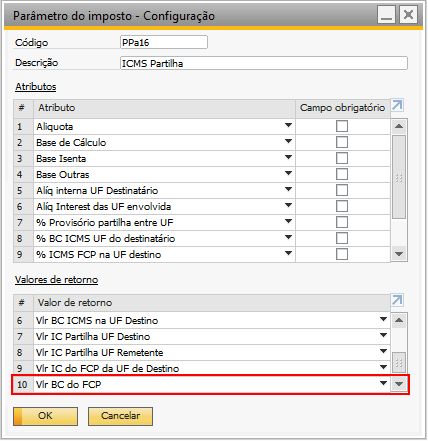Click the Cancelar button
Screen dimensions: 428x441
pos(120,416)
